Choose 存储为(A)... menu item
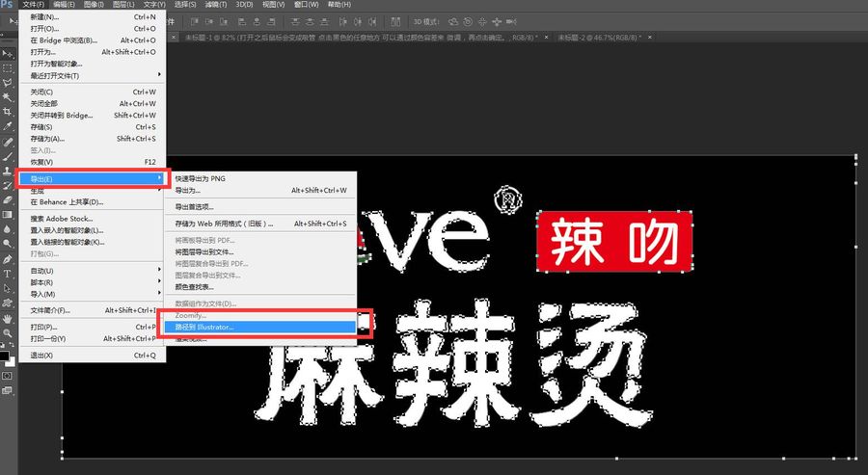868x475 pixels. (93, 138)
